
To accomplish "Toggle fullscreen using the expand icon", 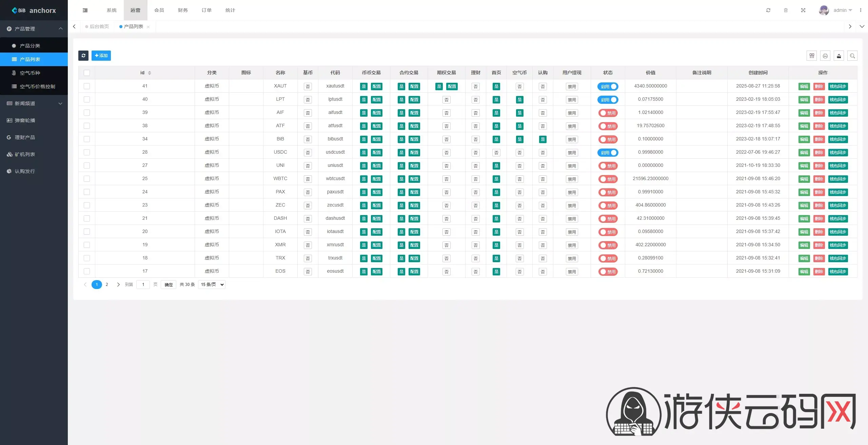I will (803, 10).
